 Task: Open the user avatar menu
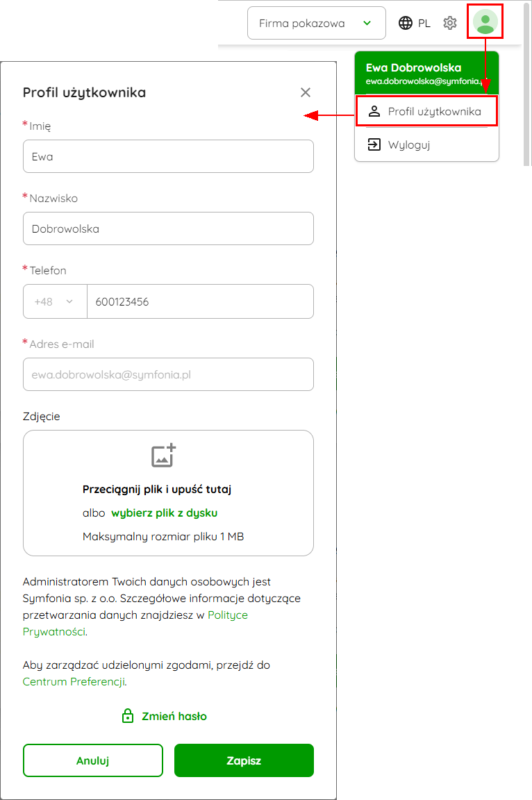pos(485,22)
